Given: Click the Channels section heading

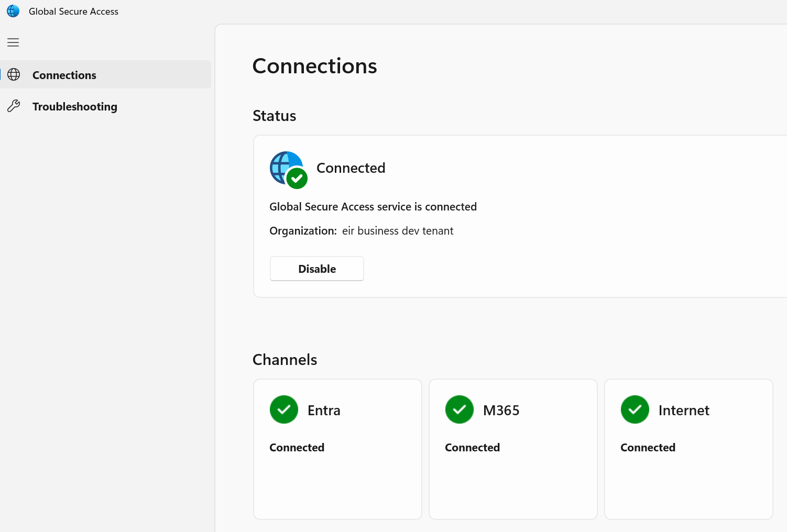Looking at the screenshot, I should (285, 360).
